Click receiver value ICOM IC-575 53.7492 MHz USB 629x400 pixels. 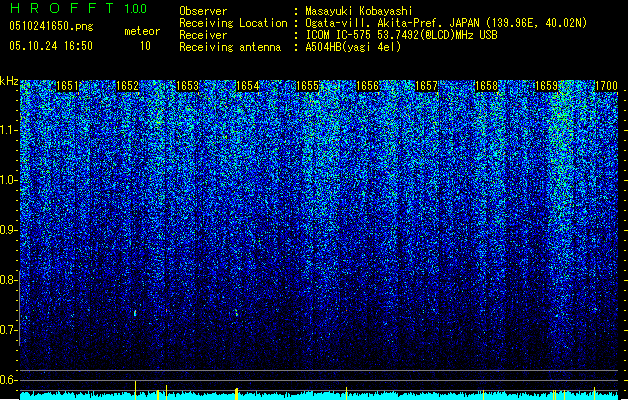coord(401,35)
